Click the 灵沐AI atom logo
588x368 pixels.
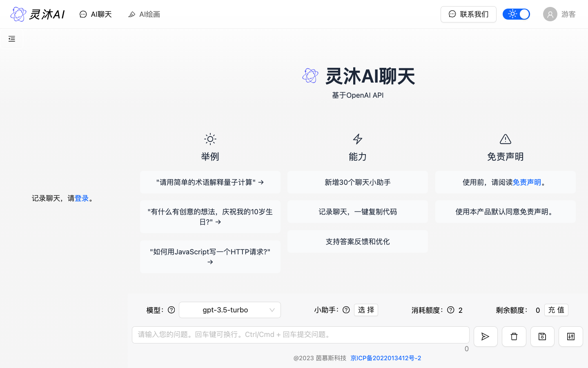pos(18,14)
